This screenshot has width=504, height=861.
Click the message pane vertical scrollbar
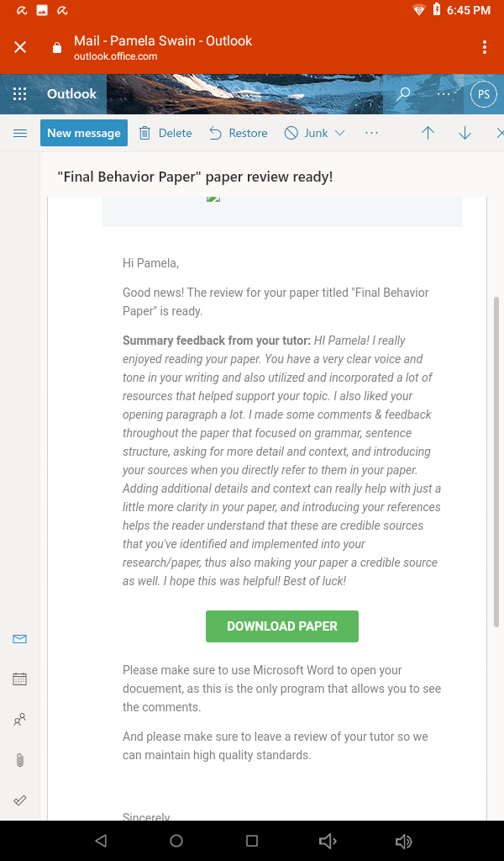tap(497, 462)
